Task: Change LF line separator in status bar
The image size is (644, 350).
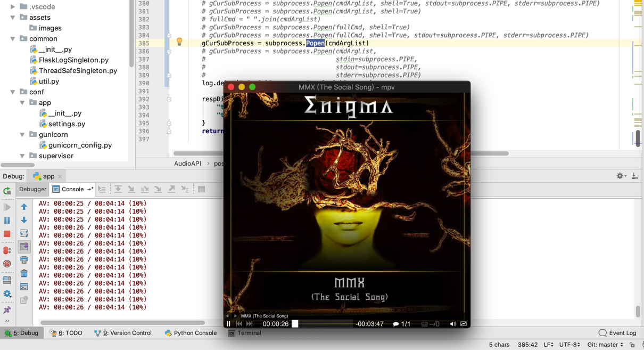Action: click(x=549, y=345)
